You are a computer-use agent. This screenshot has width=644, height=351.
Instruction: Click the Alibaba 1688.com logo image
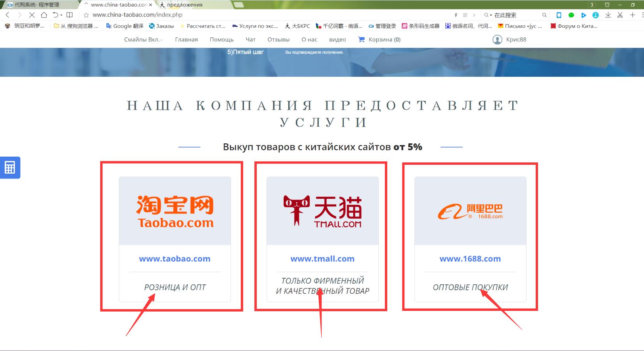(470, 212)
